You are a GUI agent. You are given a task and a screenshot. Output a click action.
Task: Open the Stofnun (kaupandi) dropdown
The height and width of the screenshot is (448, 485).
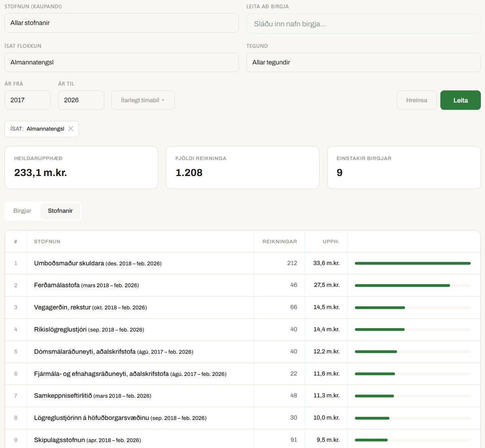pyautogui.click(x=122, y=23)
